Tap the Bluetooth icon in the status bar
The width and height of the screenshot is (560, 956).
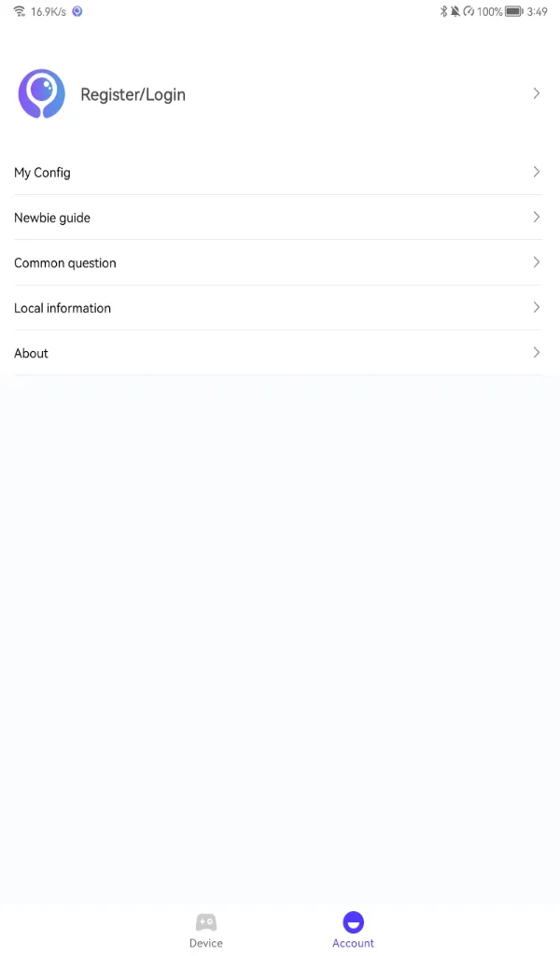click(442, 10)
